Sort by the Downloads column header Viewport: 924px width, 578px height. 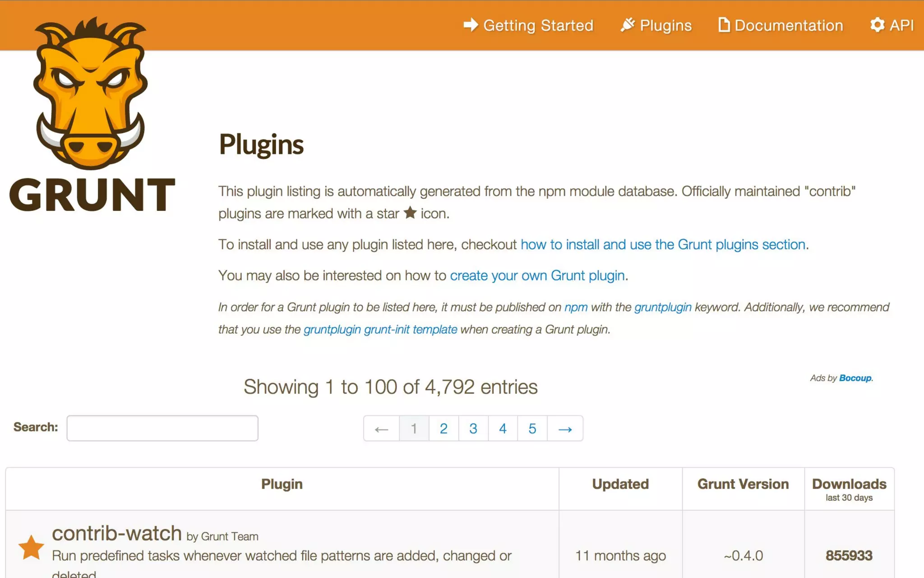[x=849, y=484]
